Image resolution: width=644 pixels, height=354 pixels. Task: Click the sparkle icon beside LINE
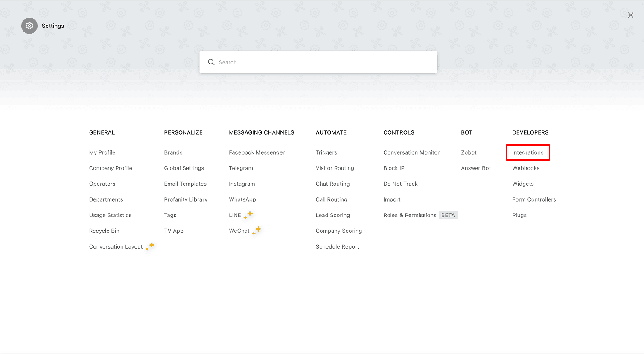click(x=248, y=215)
